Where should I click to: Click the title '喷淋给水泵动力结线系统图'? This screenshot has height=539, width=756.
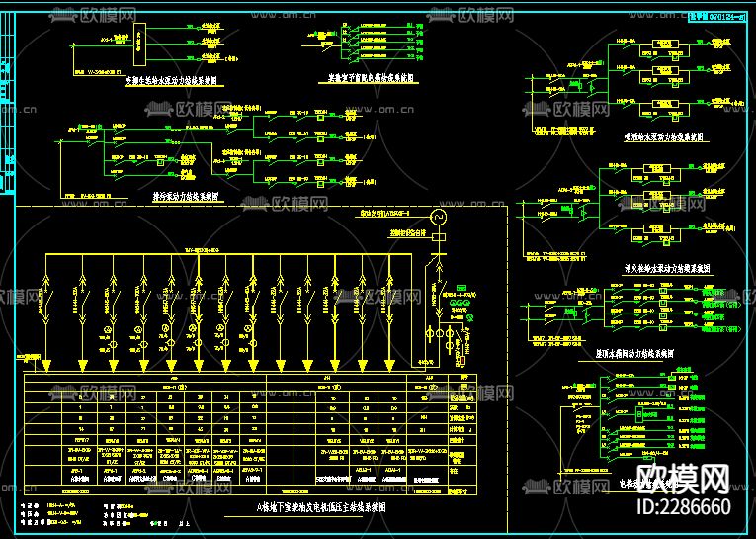click(662, 137)
